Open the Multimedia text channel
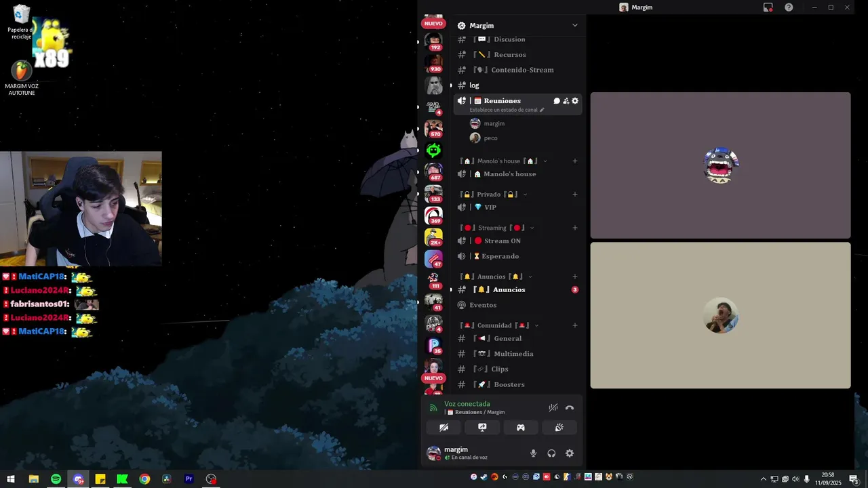 click(x=518, y=354)
